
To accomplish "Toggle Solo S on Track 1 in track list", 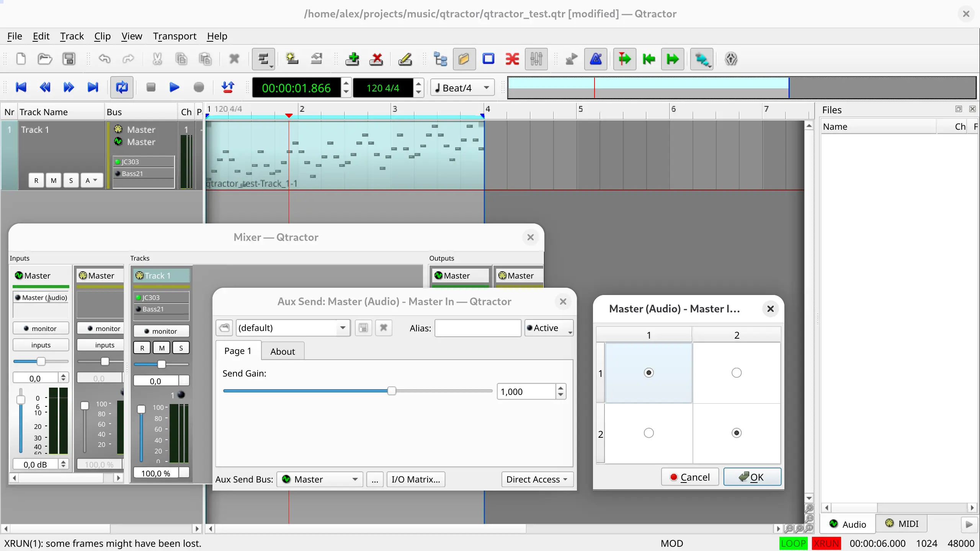I will 71,180.
